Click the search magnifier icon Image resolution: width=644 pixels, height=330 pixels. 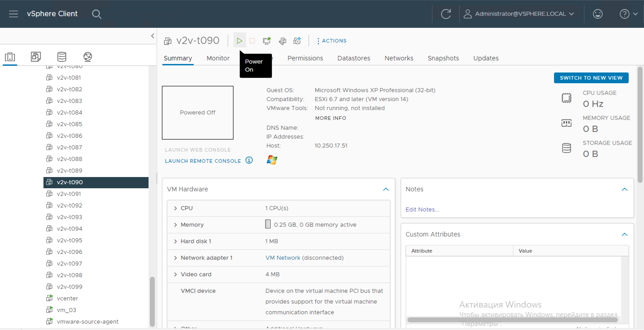click(x=97, y=14)
